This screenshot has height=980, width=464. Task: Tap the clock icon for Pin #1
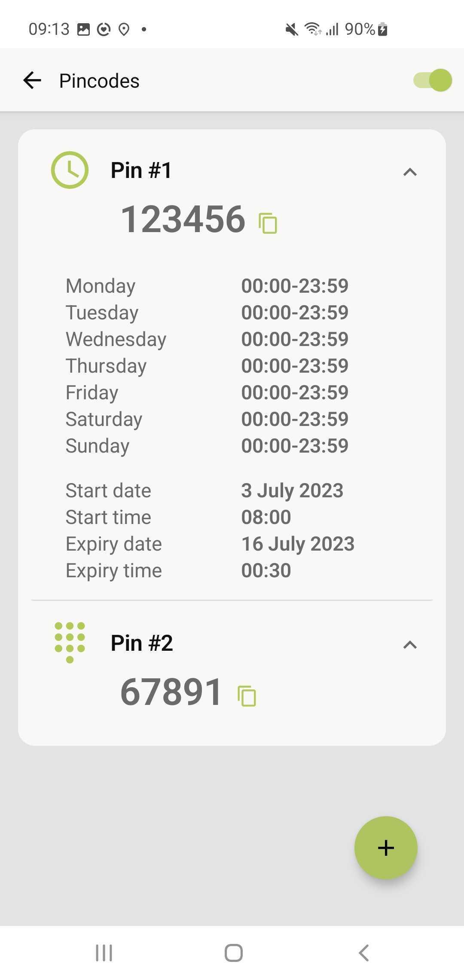[70, 170]
